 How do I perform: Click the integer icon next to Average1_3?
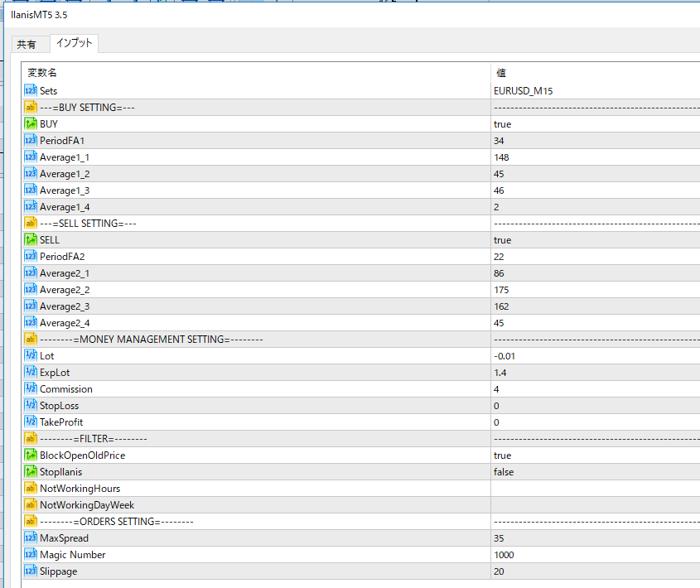coord(31,190)
